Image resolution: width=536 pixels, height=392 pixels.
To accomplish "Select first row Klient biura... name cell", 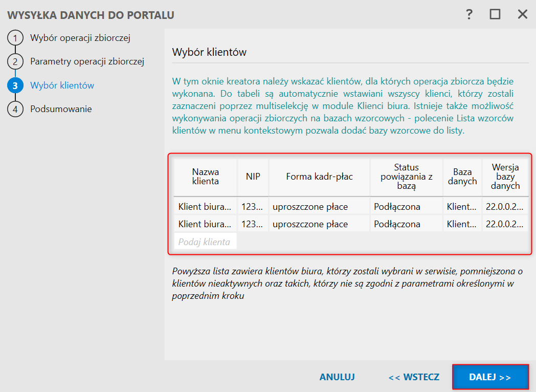I will tap(206, 207).
